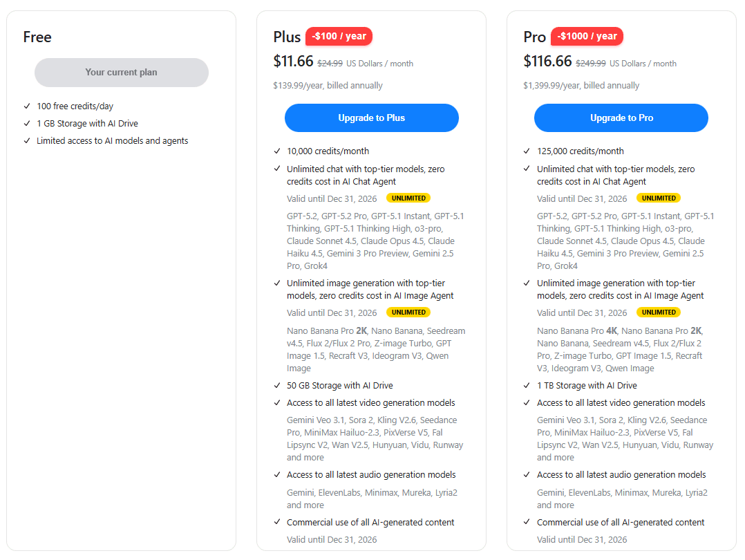Click the Free plan heading
The width and height of the screenshot is (745, 560).
(37, 37)
